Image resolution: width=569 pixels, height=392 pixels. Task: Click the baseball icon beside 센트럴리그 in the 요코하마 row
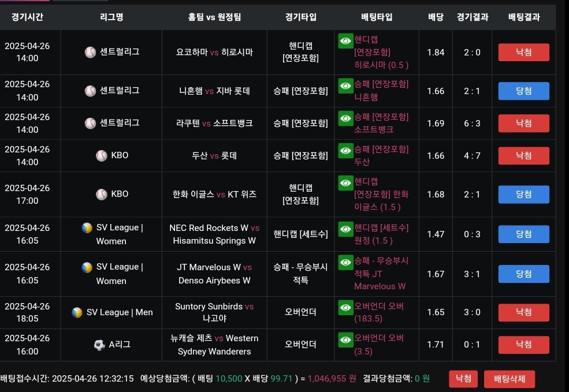pos(90,52)
